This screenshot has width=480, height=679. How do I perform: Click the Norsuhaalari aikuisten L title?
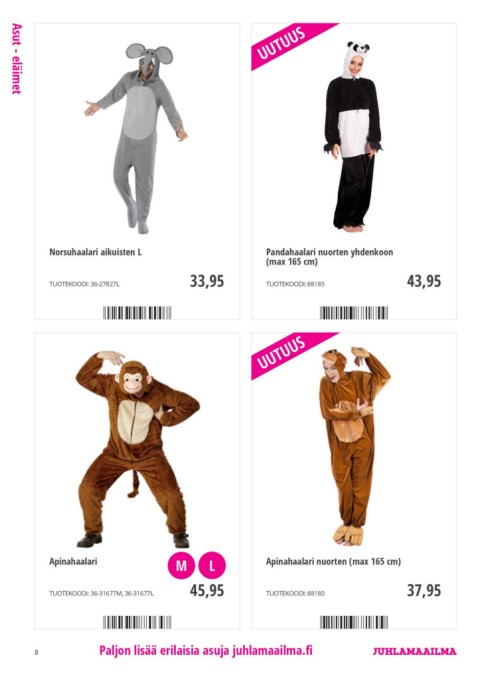click(95, 252)
